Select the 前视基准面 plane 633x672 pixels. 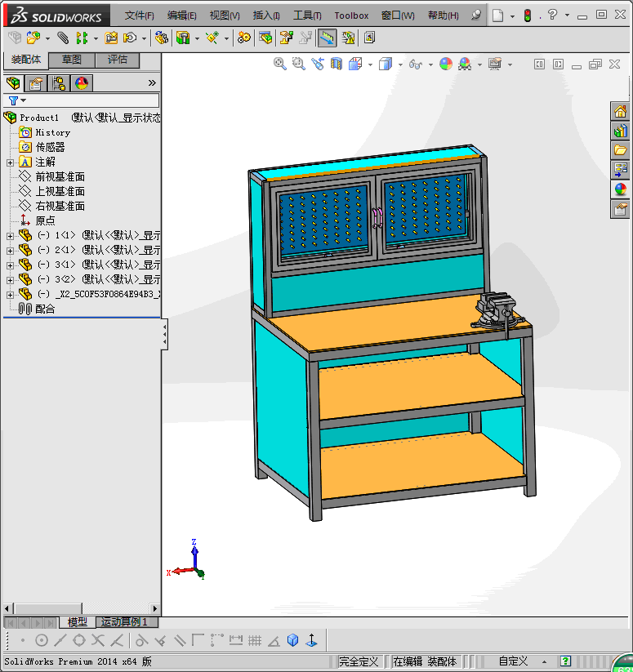[x=60, y=176]
